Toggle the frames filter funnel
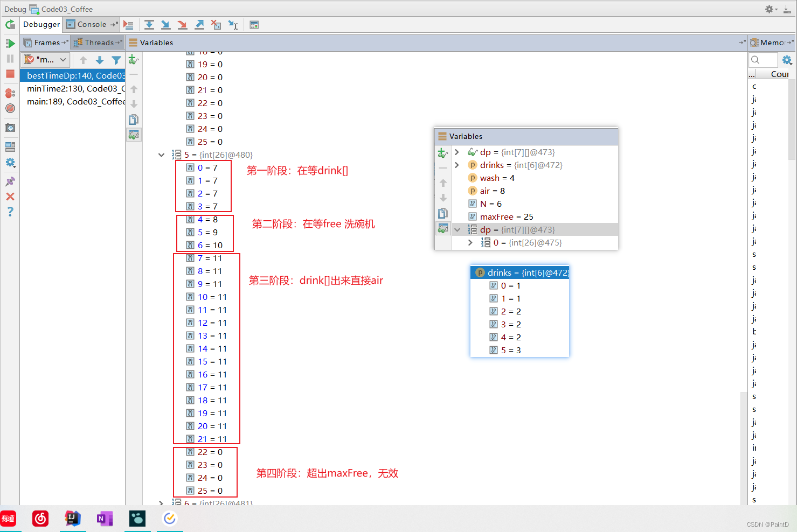 (116, 60)
